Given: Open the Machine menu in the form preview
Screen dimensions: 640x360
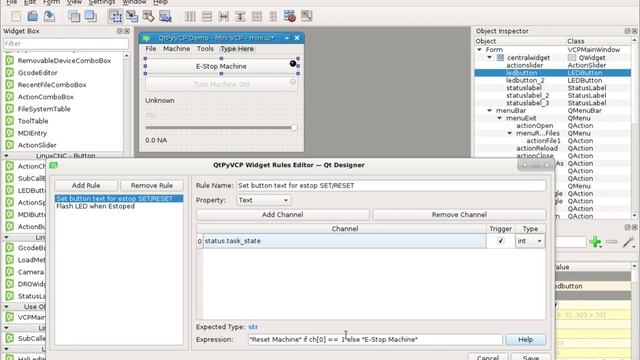Looking at the screenshot, I should pyautogui.click(x=176, y=49).
